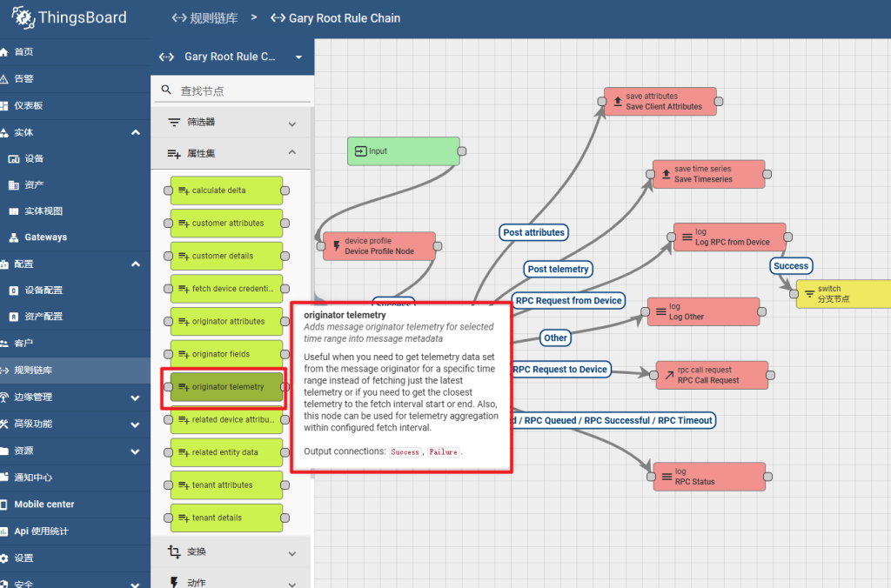Select the related entity data node

click(227, 452)
